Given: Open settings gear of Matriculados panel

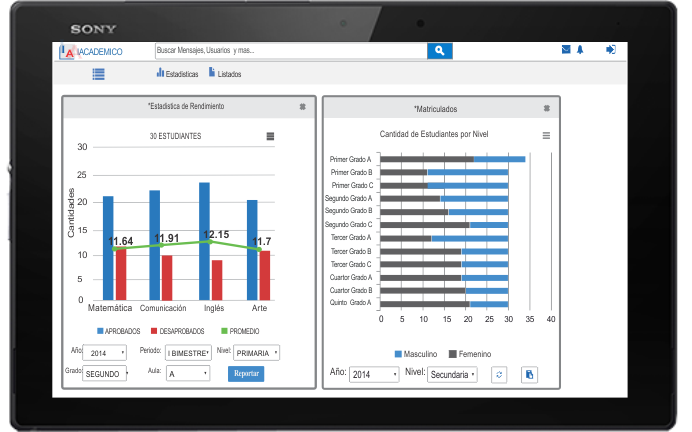Looking at the screenshot, I should [x=546, y=108].
